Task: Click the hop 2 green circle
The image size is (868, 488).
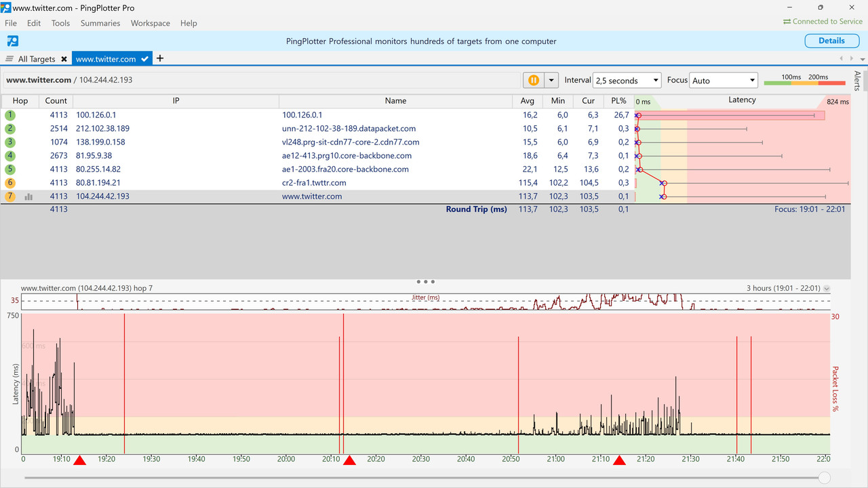Action: pos(10,129)
